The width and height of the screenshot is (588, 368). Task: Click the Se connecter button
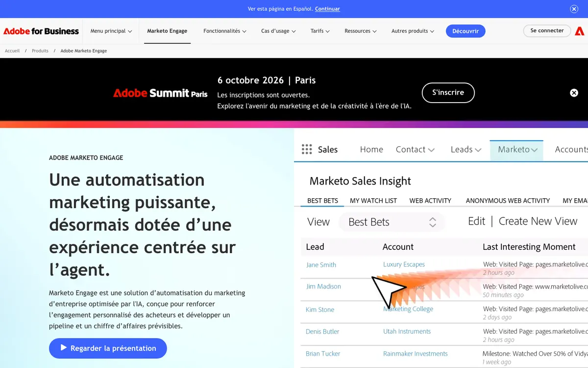(547, 30)
